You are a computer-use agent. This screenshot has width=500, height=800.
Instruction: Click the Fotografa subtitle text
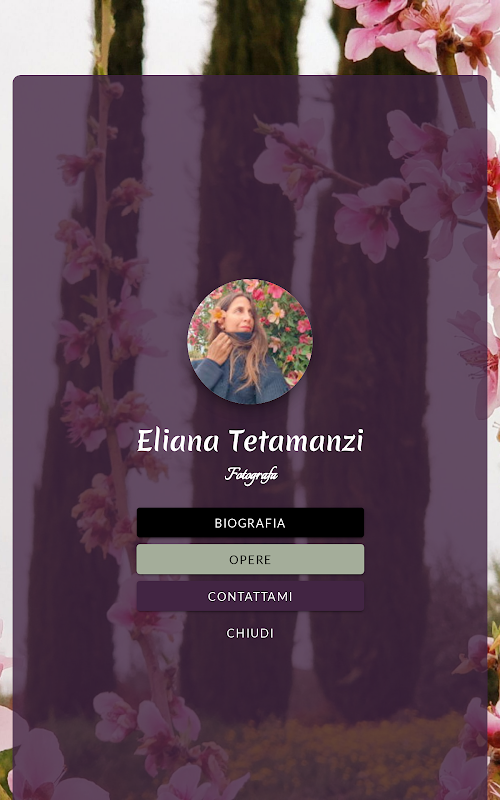pos(251,475)
